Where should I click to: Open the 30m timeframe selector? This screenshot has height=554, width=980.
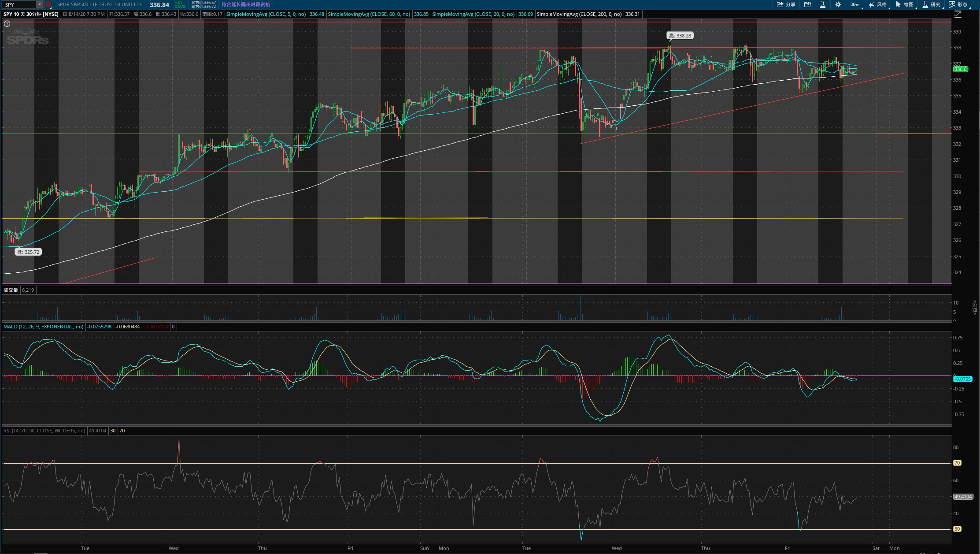tap(855, 4)
